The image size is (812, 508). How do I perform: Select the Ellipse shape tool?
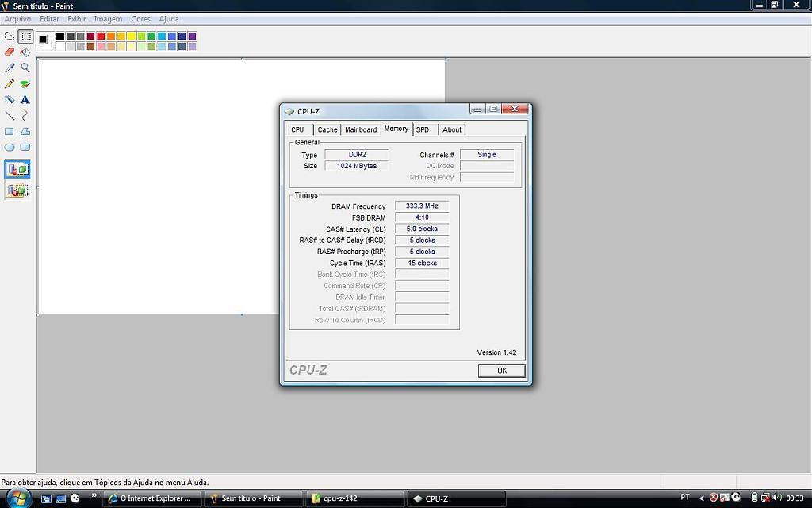(10, 147)
